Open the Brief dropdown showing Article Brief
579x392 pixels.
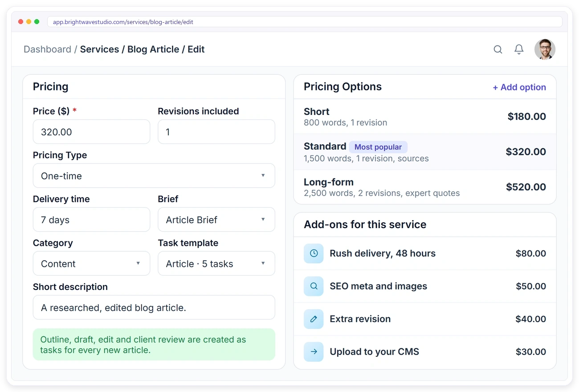(216, 220)
